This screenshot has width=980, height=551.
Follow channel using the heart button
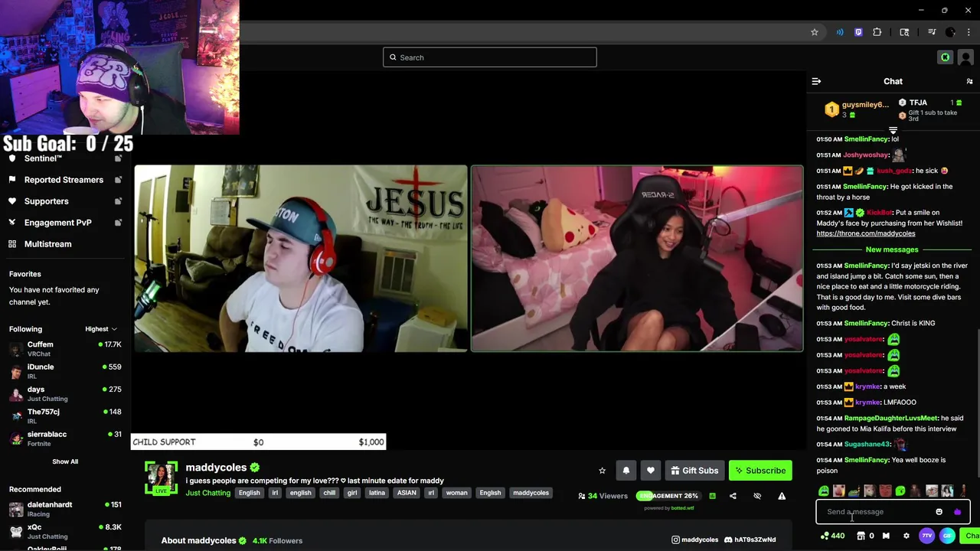(650, 471)
